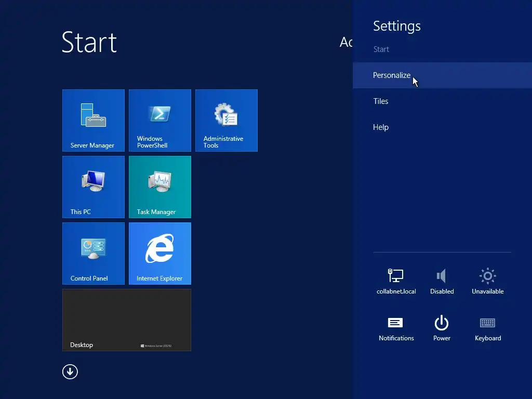Screen dimensions: 532x399
Task: Open the collabnet.local network icon
Action: click(x=396, y=281)
